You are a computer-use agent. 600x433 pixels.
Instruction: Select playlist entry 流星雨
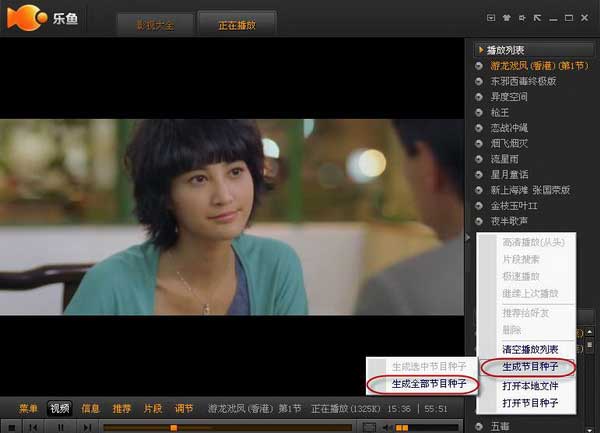[x=504, y=159]
